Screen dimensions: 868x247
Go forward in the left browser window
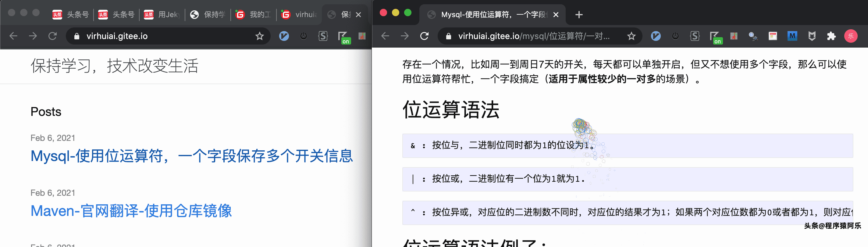(33, 36)
